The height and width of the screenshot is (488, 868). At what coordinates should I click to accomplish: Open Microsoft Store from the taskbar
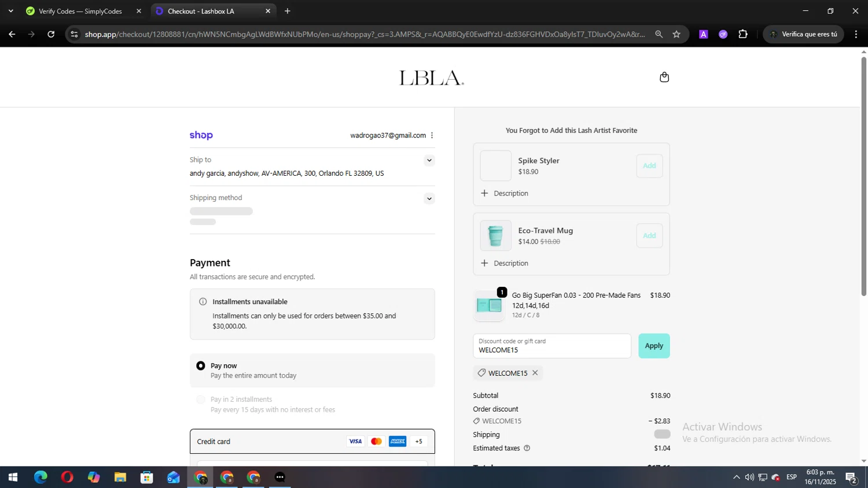point(147,477)
